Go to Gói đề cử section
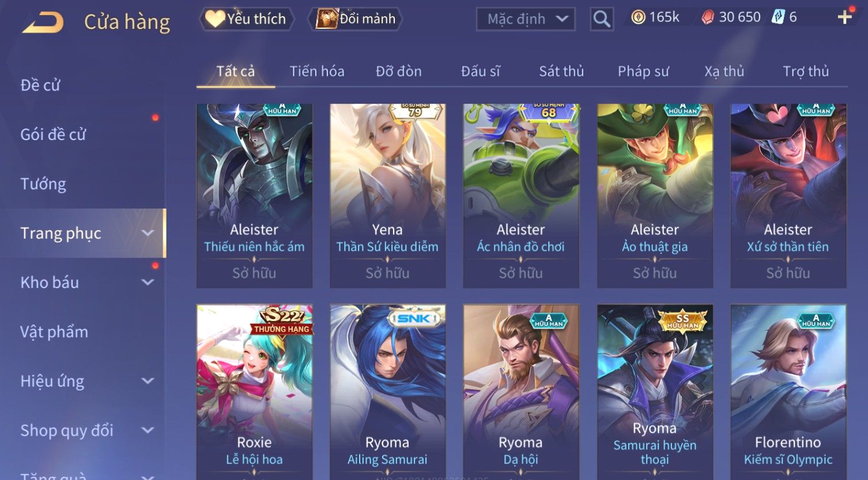 [53, 135]
